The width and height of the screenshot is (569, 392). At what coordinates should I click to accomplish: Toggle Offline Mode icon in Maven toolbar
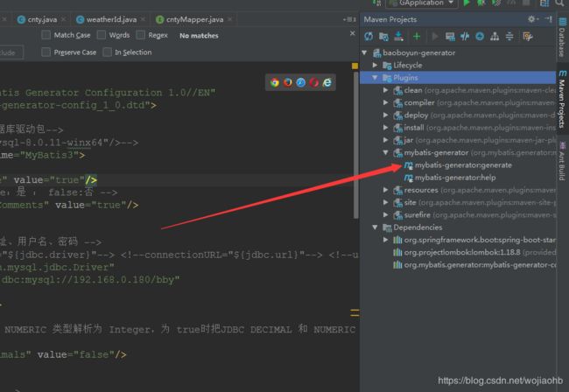coord(465,36)
